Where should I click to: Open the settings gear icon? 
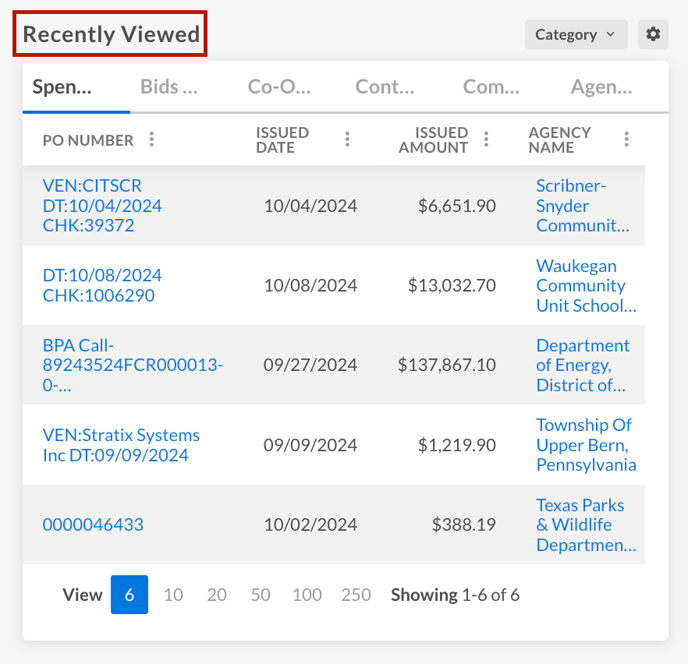click(x=653, y=34)
